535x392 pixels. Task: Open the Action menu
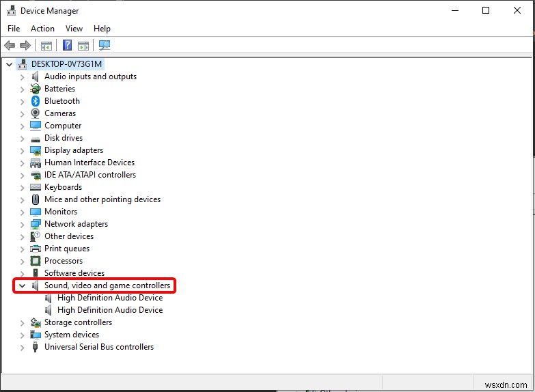point(42,29)
